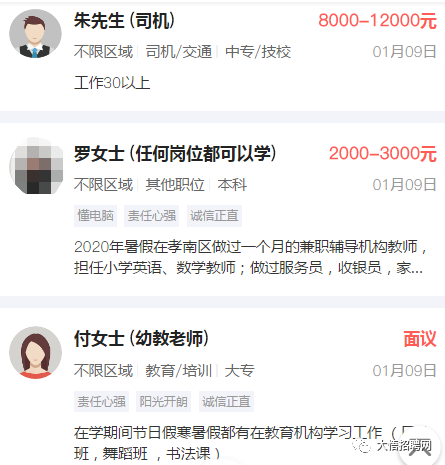Click Mr. Zhu's male avatar icon
Viewport: 445px width, 465px height.
click(x=35, y=35)
